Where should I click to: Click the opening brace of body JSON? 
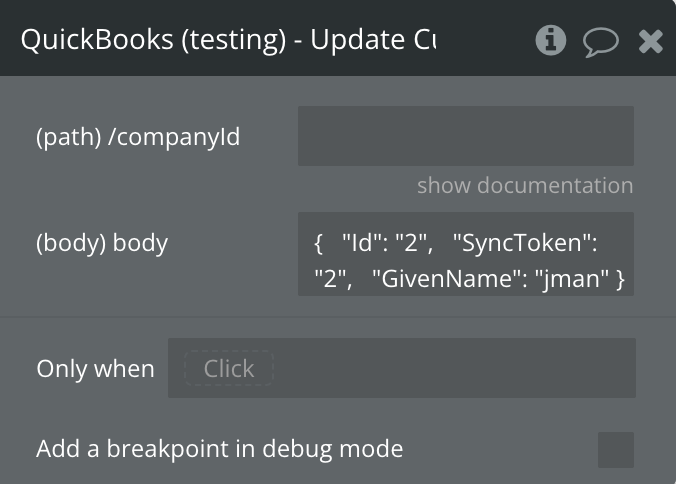click(x=318, y=243)
